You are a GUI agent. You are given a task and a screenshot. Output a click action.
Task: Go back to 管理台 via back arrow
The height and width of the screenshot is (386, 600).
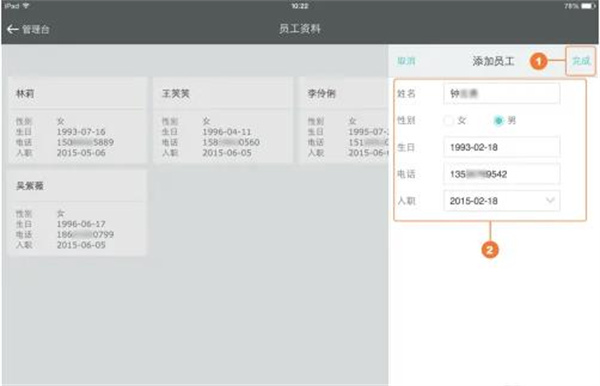[13, 29]
